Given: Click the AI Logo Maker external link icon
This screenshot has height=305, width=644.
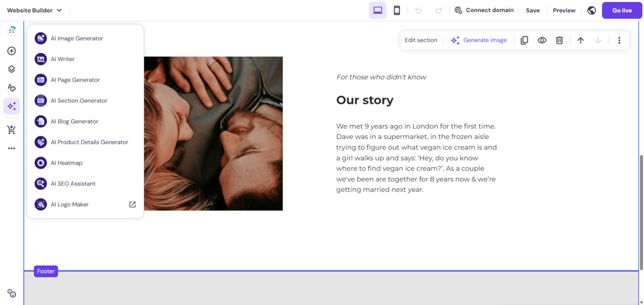Looking at the screenshot, I should (132, 204).
